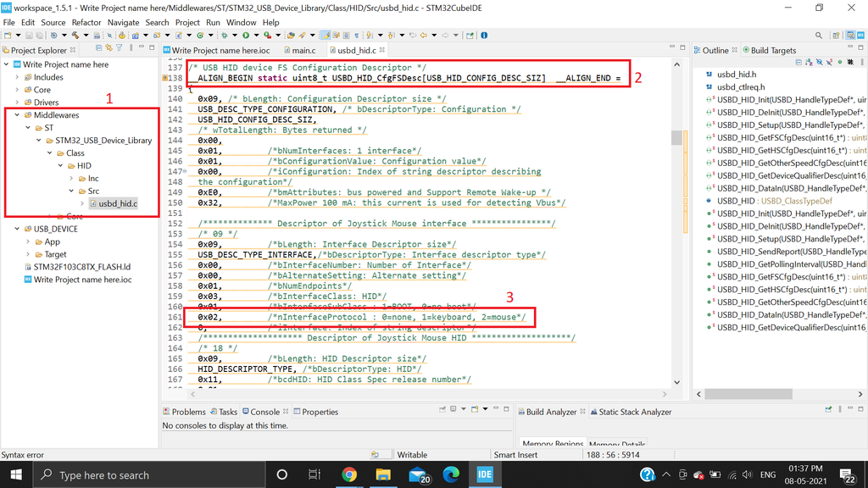The width and height of the screenshot is (868, 488).
Task: Click the green Run button in toolbar
Action: pyautogui.click(x=246, y=35)
